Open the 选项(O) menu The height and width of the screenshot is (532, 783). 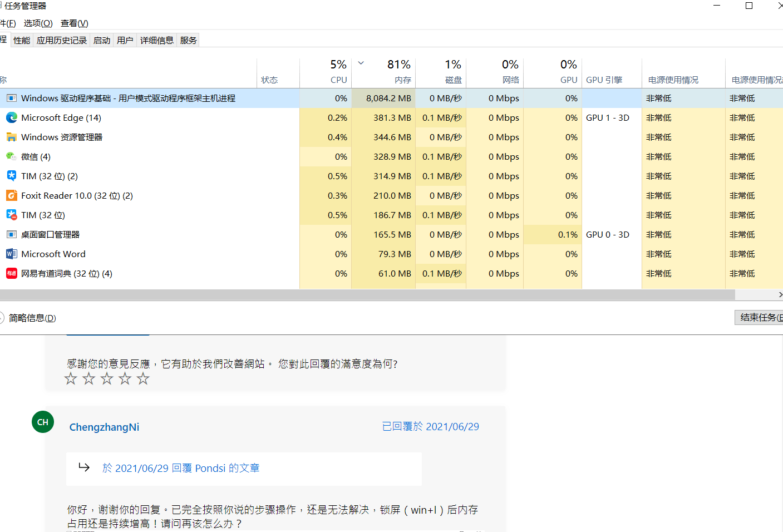[x=38, y=23]
